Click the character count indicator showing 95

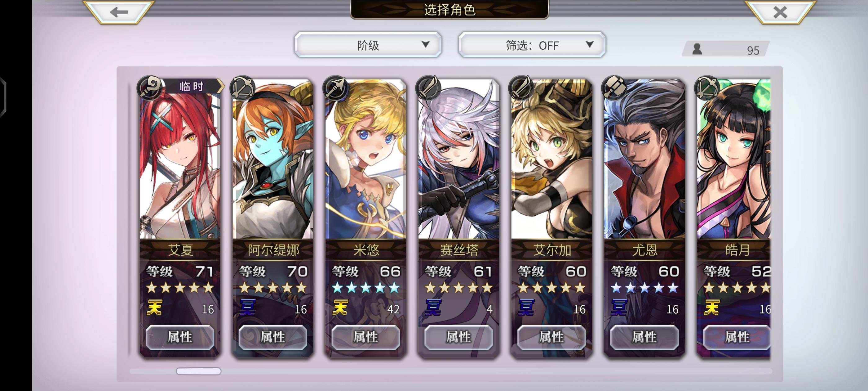(x=726, y=50)
